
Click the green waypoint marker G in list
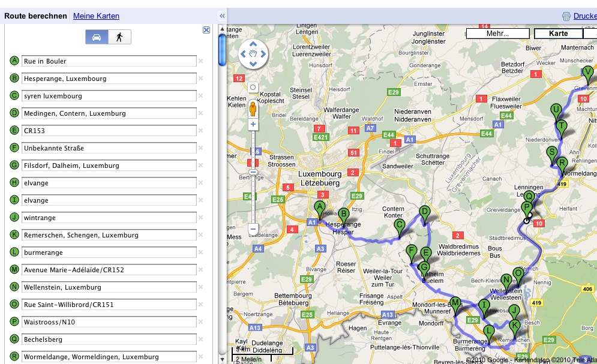click(14, 166)
